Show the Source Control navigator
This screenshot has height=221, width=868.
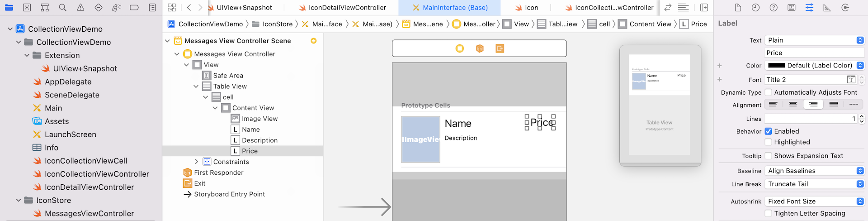pyautogui.click(x=27, y=8)
